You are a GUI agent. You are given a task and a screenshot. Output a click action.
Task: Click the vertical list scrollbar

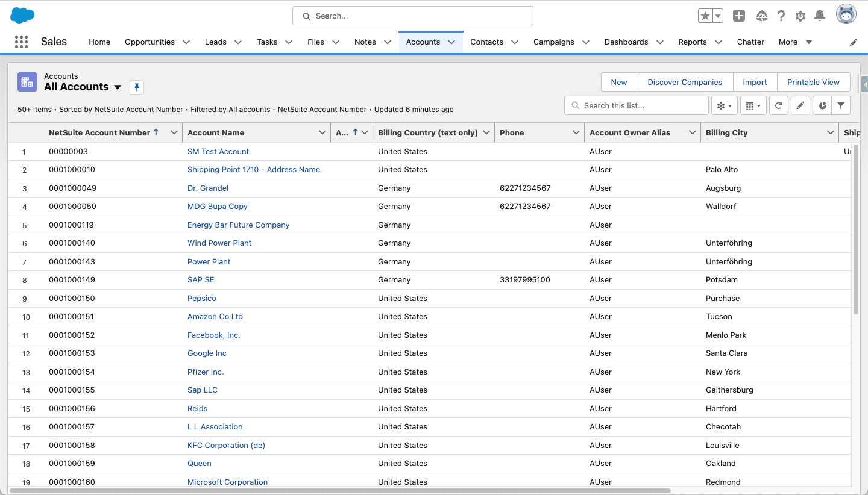tap(856, 229)
